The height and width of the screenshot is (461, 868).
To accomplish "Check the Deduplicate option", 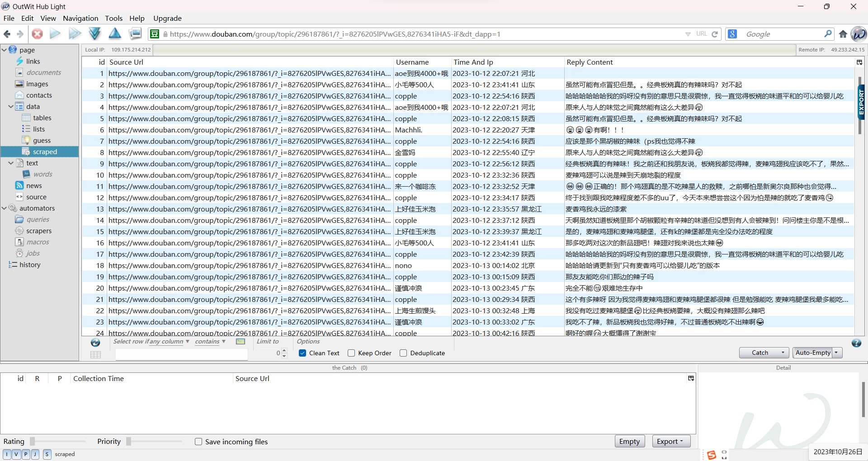I will pyautogui.click(x=403, y=353).
